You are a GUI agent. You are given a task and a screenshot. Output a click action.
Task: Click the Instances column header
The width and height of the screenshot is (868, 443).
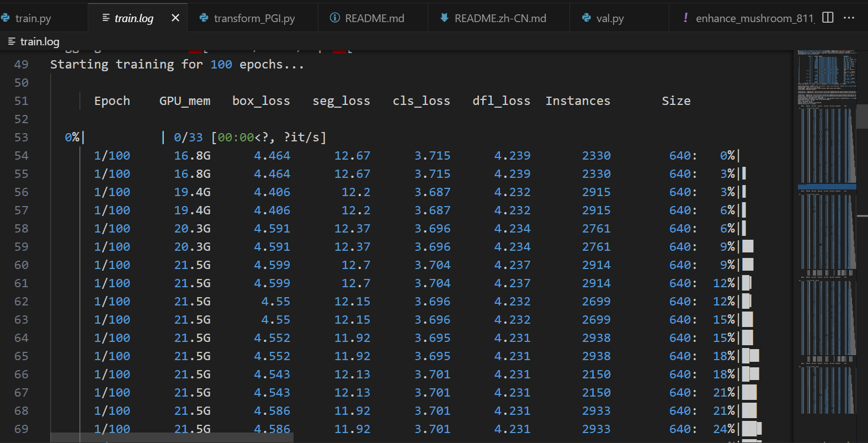[578, 101]
